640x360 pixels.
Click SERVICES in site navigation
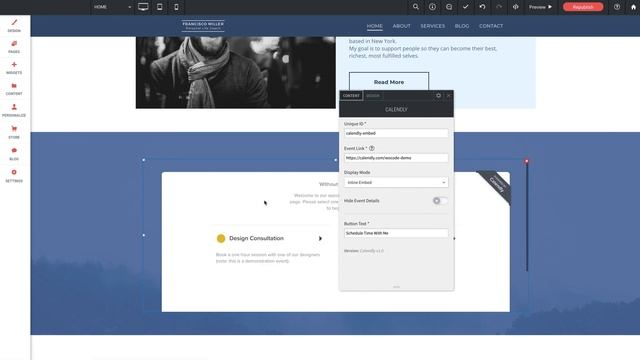point(433,26)
